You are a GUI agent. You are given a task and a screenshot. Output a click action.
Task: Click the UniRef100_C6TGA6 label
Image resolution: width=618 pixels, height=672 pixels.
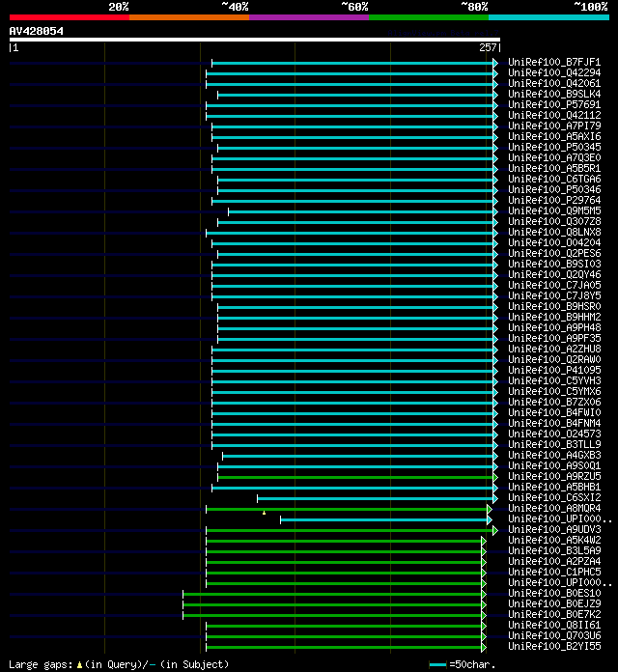(x=554, y=180)
